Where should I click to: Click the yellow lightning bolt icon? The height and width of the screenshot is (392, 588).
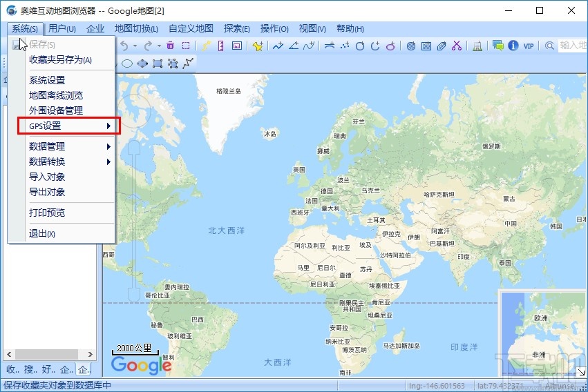click(207, 46)
